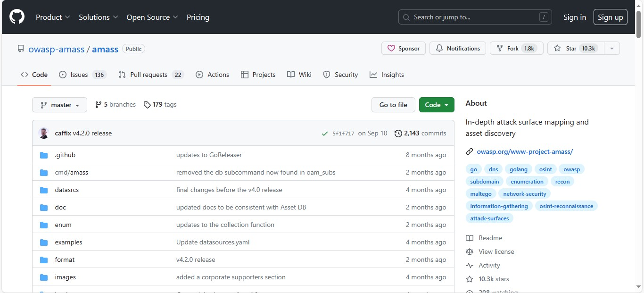Open the v4.2.0 release commit message by caffix
The image size is (644, 293).
point(92,134)
